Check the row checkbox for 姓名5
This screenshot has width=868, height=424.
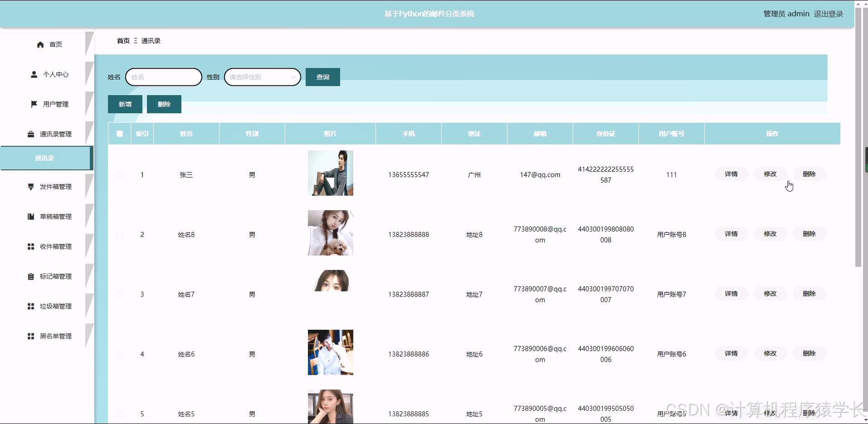[120, 414]
